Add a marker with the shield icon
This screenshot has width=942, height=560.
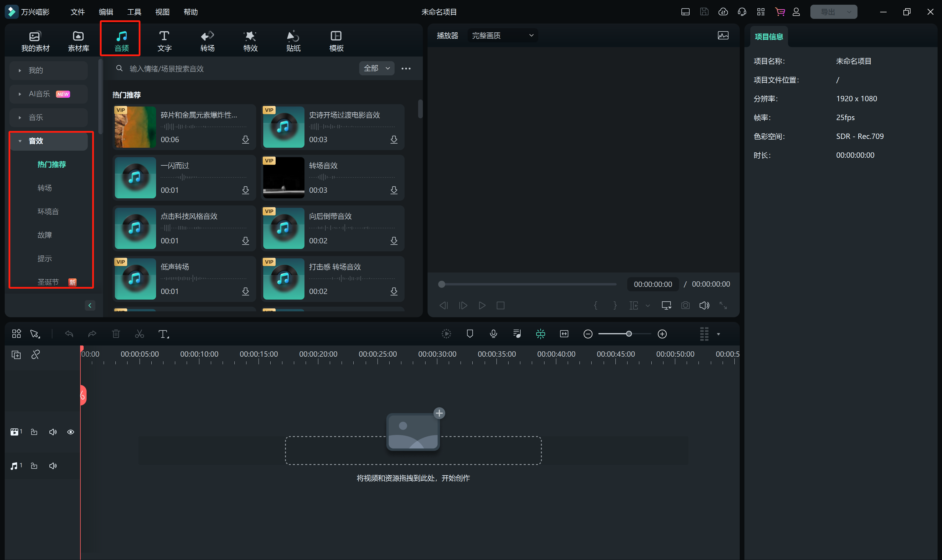click(470, 334)
